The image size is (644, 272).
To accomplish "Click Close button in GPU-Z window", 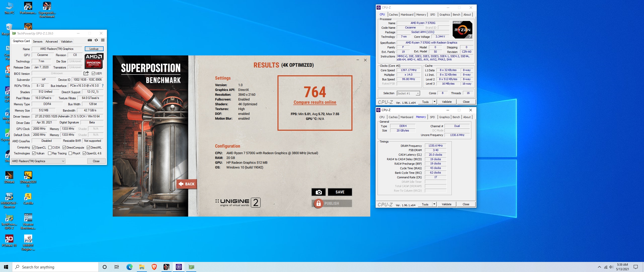I will click(x=96, y=161).
